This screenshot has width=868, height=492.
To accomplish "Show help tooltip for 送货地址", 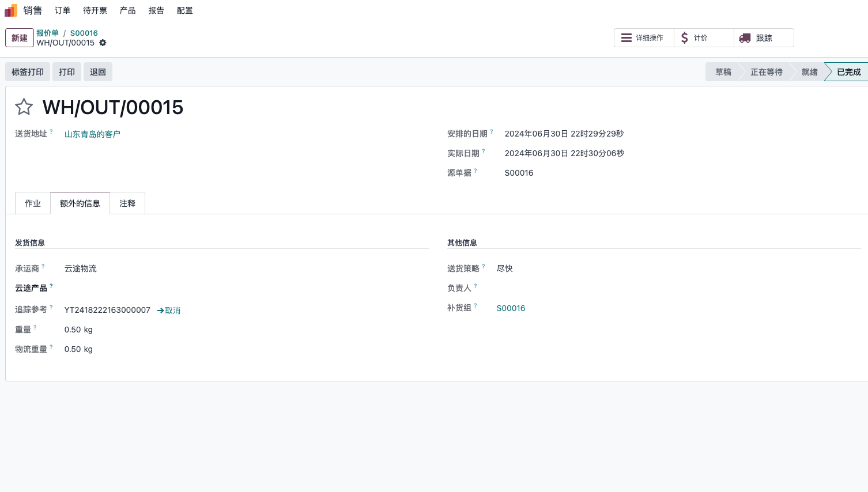I will pyautogui.click(x=51, y=131).
